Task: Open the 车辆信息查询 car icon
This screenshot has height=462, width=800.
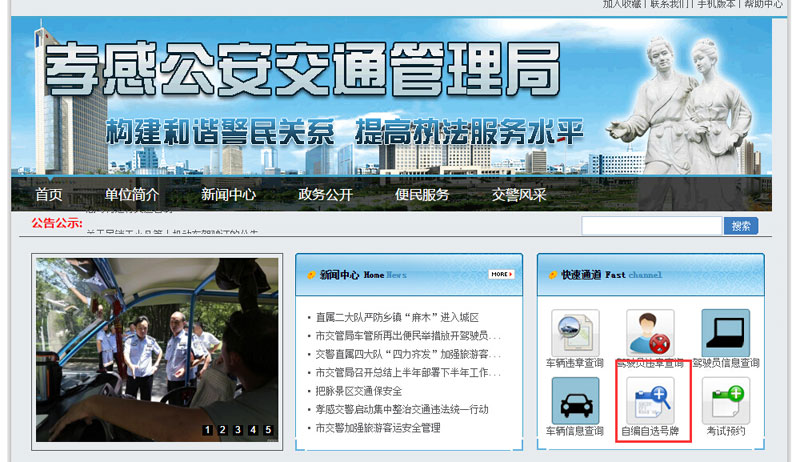Action: pyautogui.click(x=575, y=401)
